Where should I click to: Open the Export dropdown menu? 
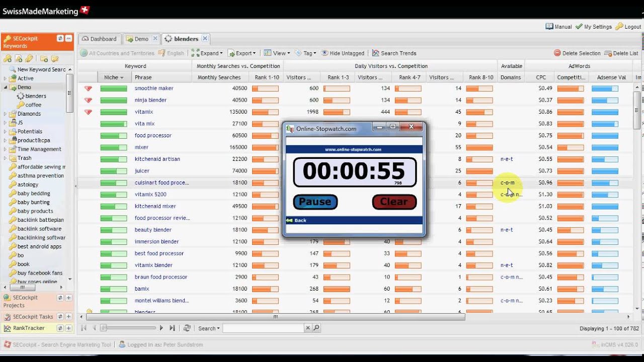[242, 53]
